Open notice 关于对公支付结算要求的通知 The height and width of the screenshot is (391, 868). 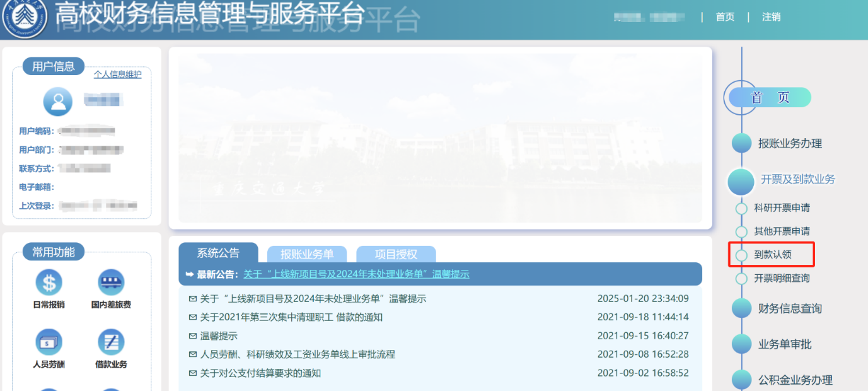coord(260,373)
